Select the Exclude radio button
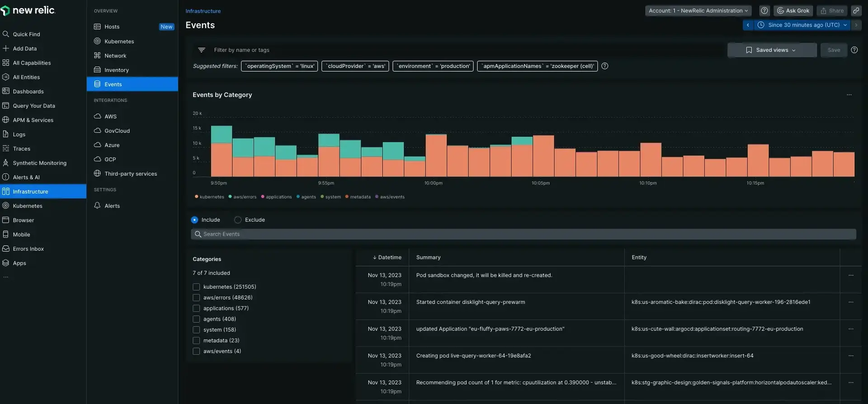This screenshot has width=868, height=404. (x=238, y=220)
